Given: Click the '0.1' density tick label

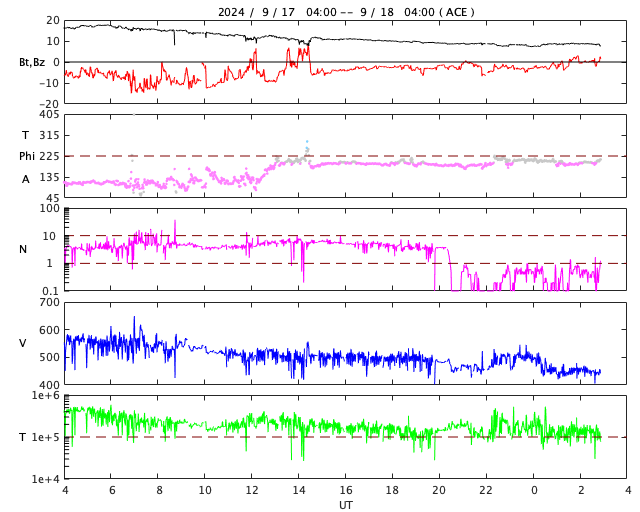Looking at the screenshot, I should [51, 291].
